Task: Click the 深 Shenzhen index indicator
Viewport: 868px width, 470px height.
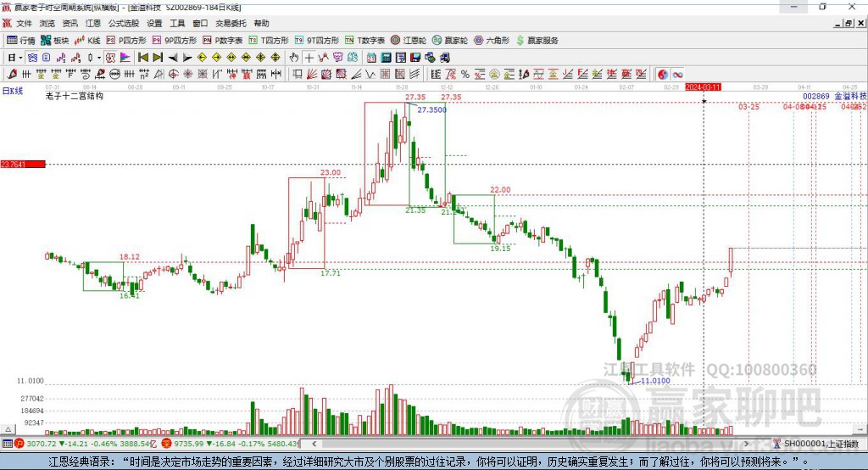Action: [167, 444]
